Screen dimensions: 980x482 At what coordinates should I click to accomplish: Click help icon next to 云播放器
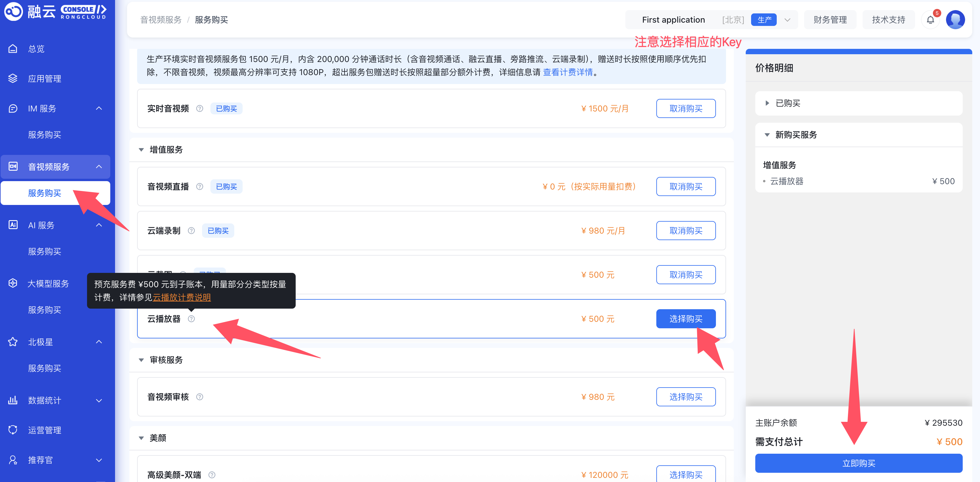191,319
